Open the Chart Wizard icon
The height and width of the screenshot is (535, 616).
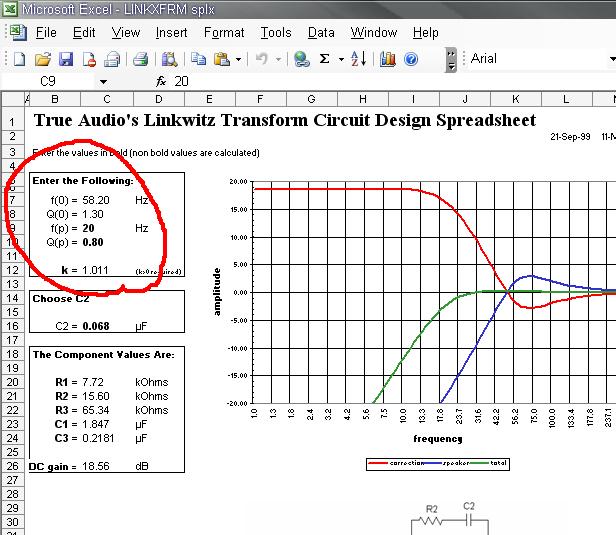click(388, 59)
